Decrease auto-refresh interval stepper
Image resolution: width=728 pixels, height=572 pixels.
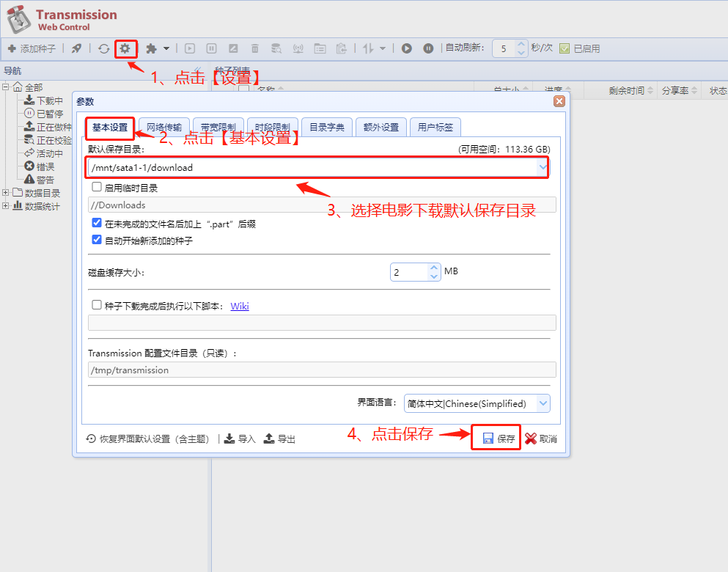pos(521,53)
